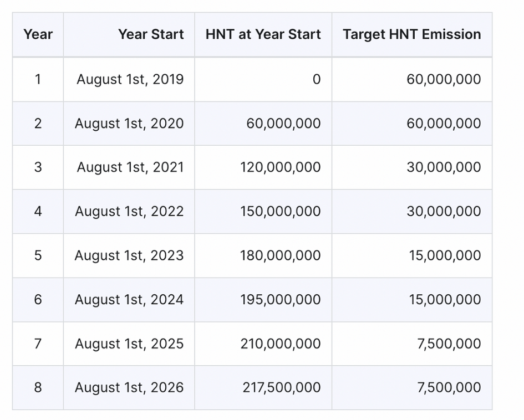Click the Year column header
The height and width of the screenshot is (420, 524).
click(x=38, y=34)
